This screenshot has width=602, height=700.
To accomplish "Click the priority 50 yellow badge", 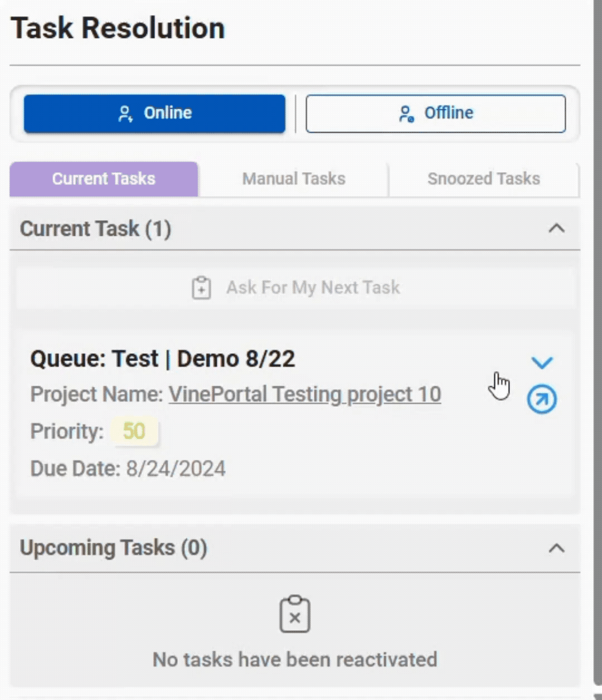I will pos(134,431).
